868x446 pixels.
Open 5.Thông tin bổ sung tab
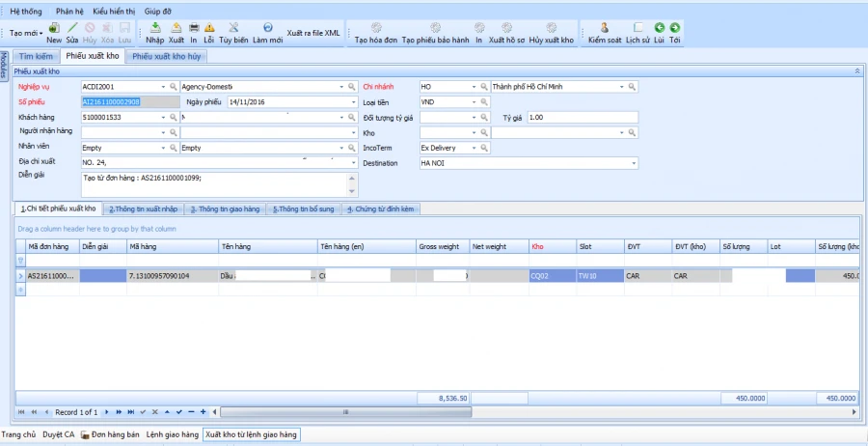(304, 209)
